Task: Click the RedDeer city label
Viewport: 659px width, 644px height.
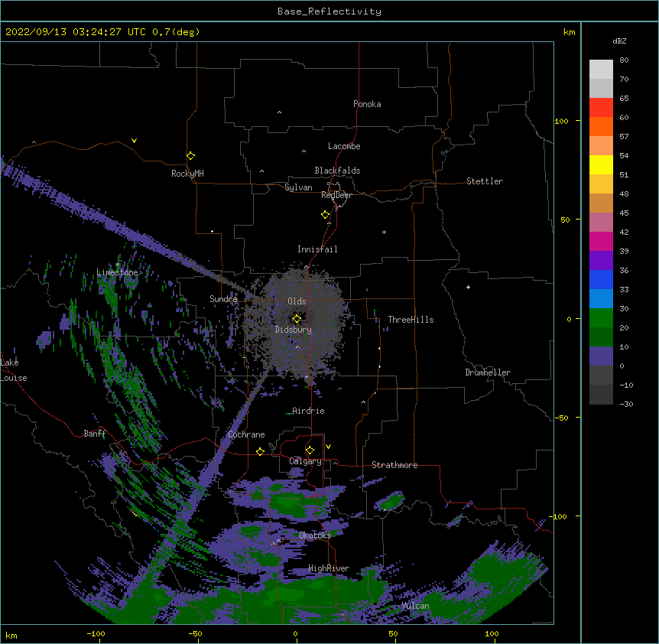Action: pos(336,195)
